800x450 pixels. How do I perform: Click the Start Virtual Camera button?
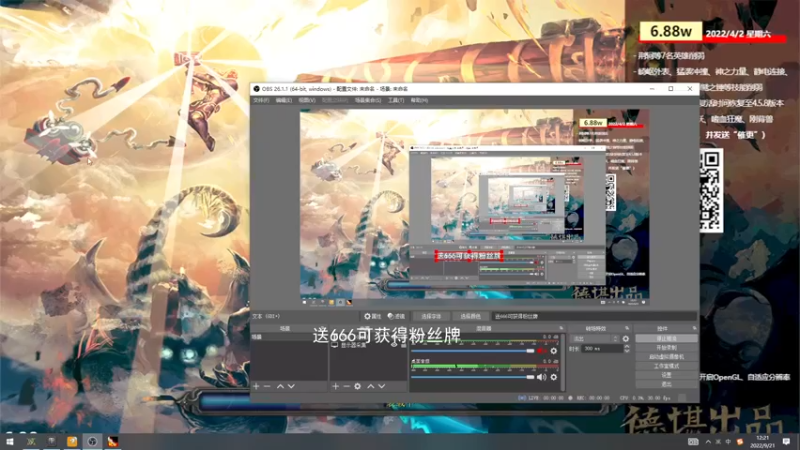[666, 357]
